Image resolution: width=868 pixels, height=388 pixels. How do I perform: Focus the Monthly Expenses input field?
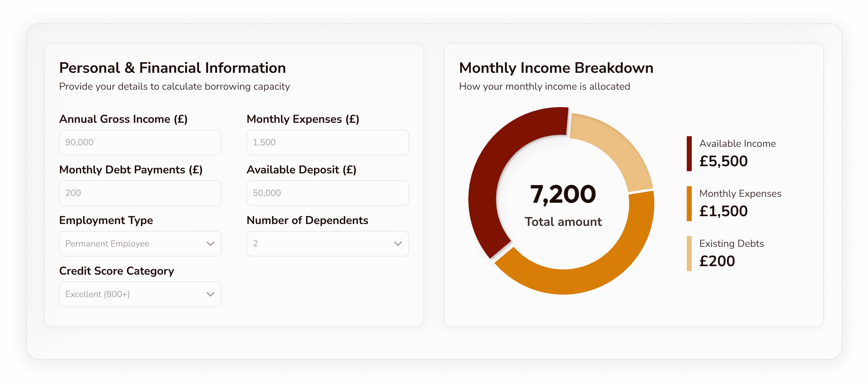pyautogui.click(x=327, y=142)
